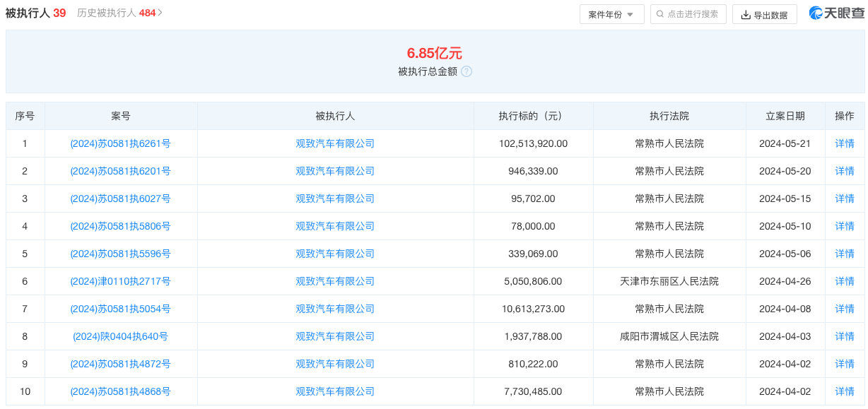Click the magnifier icon in the search box
The height and width of the screenshot is (409, 868).
(660, 14)
